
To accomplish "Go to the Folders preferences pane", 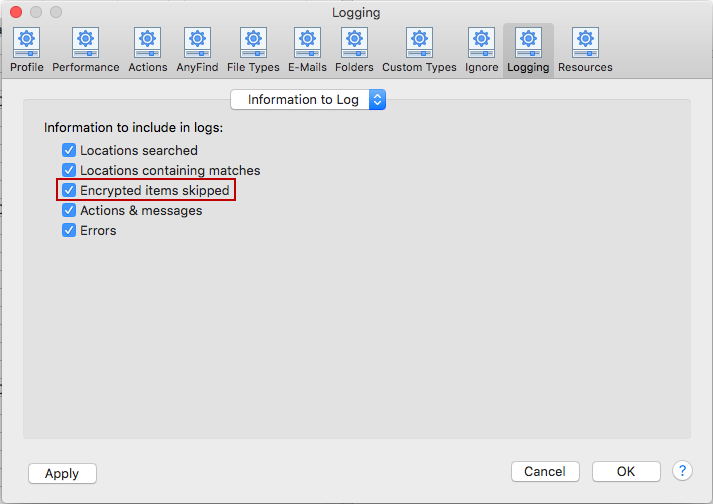I will (354, 50).
